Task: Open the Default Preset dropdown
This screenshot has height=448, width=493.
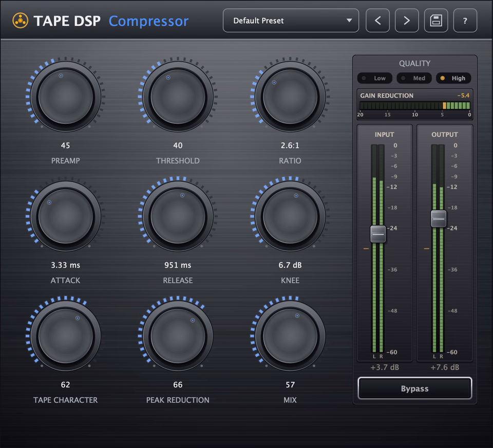Action: tap(291, 21)
